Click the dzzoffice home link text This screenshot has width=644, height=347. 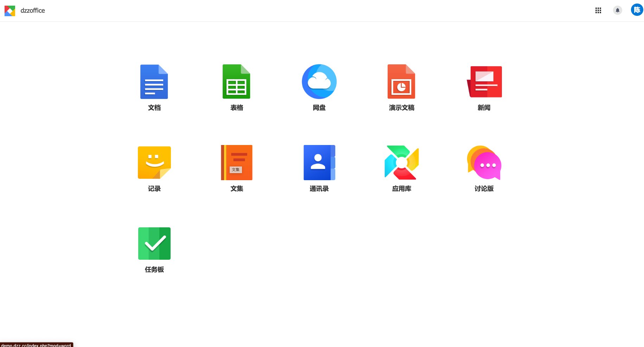click(x=33, y=11)
